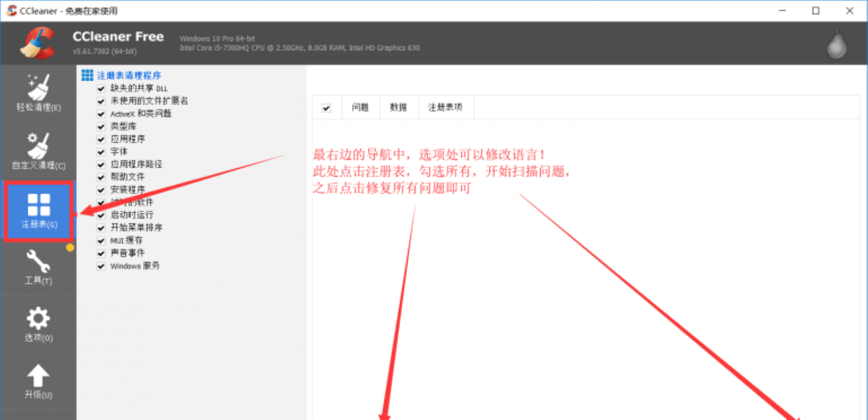Click the 注册表清理程序 heading link
The height and width of the screenshot is (420, 868).
coord(129,75)
